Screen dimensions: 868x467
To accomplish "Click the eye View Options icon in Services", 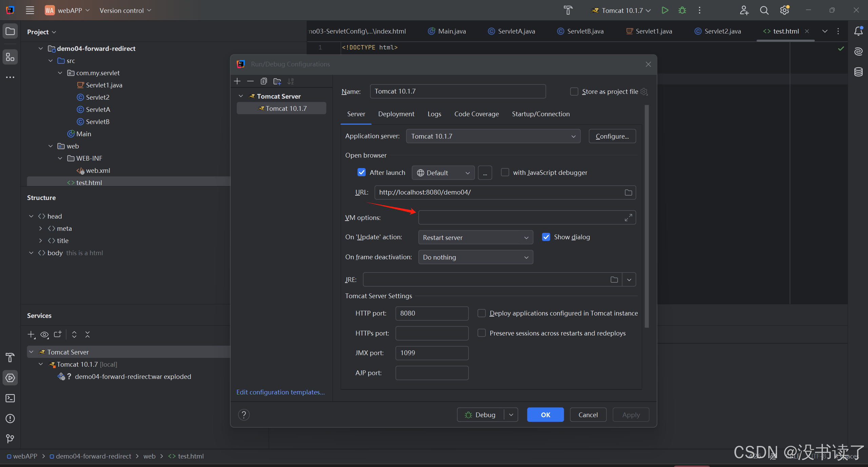I will coord(44,335).
